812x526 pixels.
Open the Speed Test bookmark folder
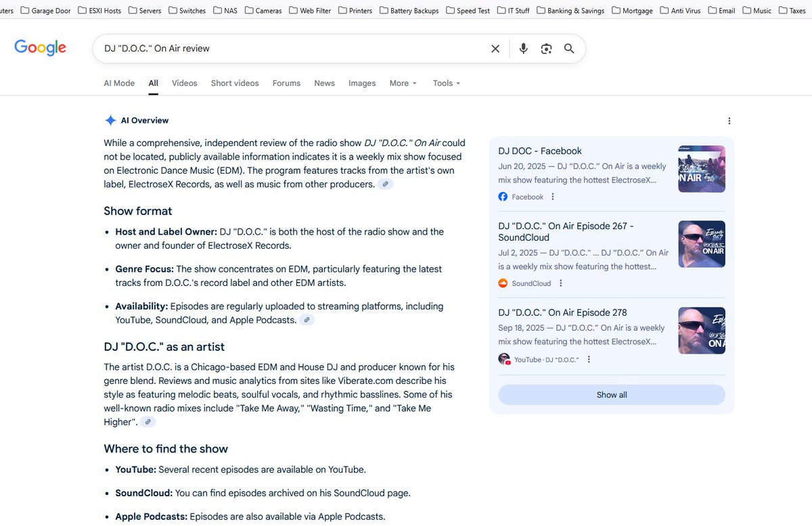[468, 11]
